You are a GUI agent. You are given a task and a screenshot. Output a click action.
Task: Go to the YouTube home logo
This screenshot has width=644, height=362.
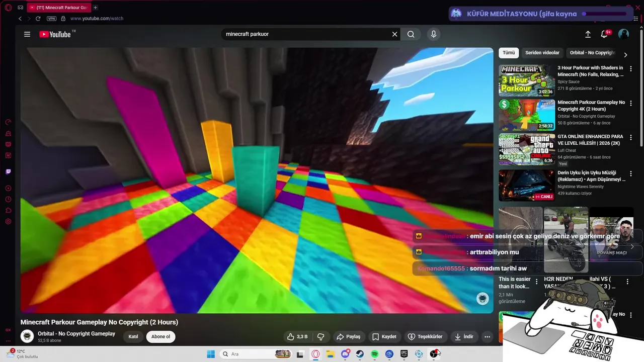tap(55, 34)
